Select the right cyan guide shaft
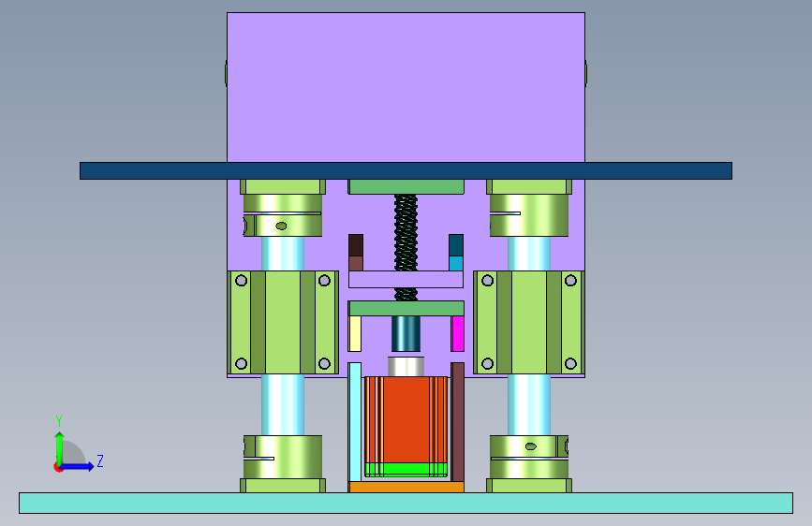812x526 pixels. click(x=529, y=403)
